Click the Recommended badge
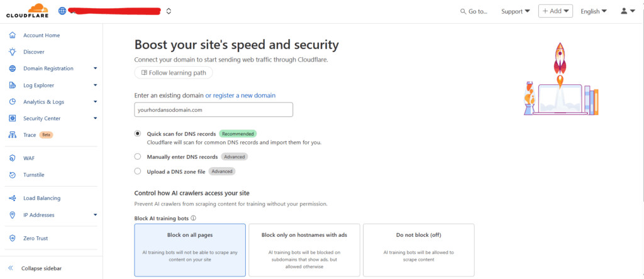Screen dimensions: 644x279 coord(238,134)
